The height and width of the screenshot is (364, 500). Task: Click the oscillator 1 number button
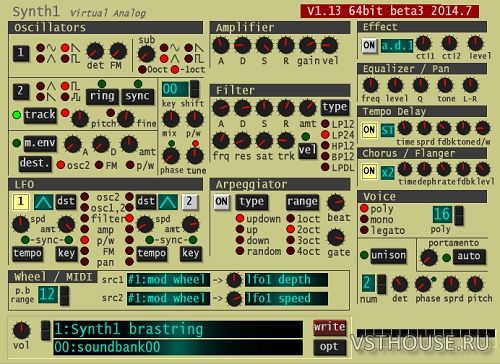pyautogui.click(x=21, y=53)
